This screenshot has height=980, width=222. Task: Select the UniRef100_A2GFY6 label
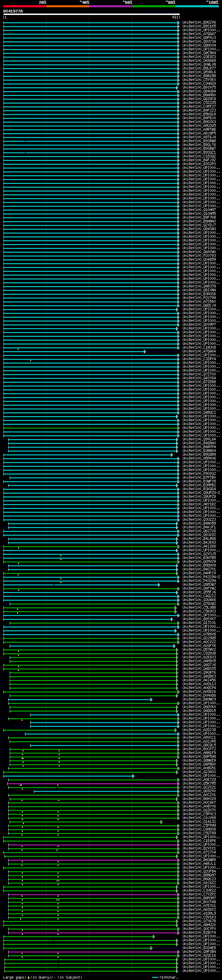[199, 646]
